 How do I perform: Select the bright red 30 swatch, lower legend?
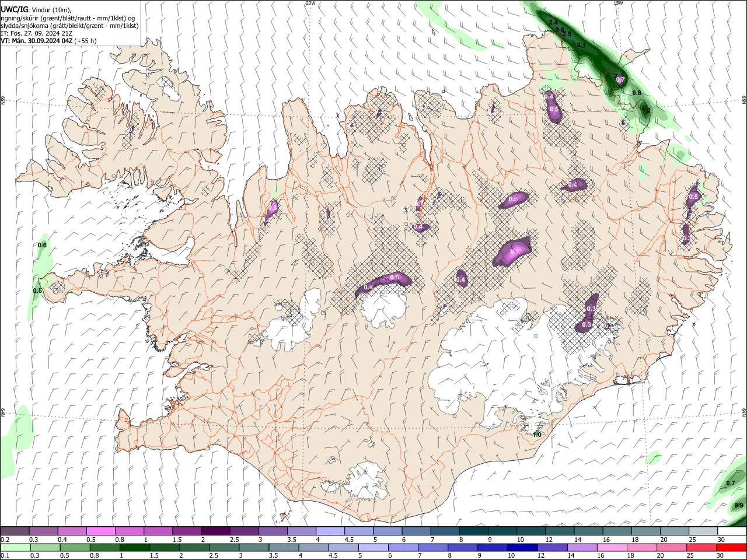(x=731, y=547)
